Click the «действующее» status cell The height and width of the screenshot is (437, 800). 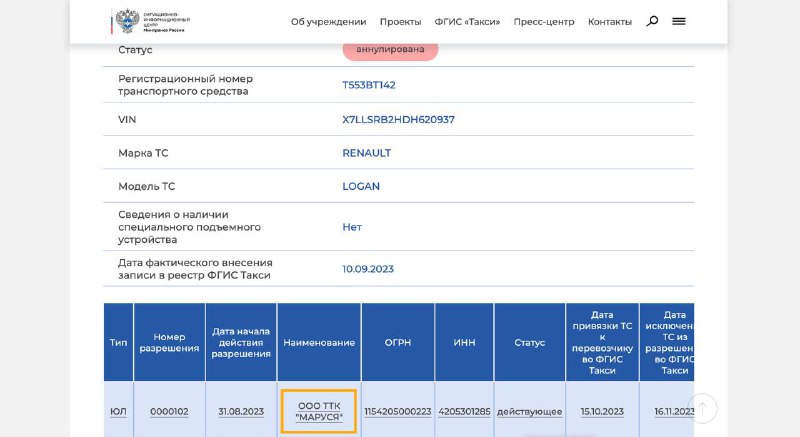[530, 412]
